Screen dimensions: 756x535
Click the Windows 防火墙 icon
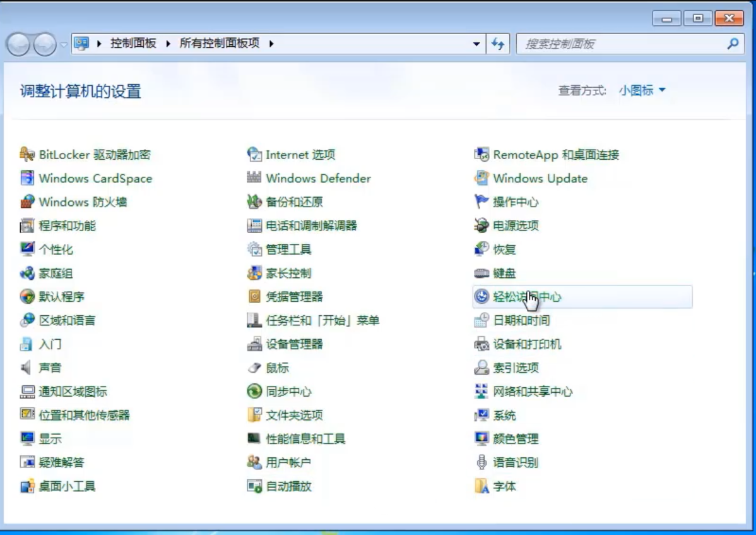pyautogui.click(x=27, y=202)
